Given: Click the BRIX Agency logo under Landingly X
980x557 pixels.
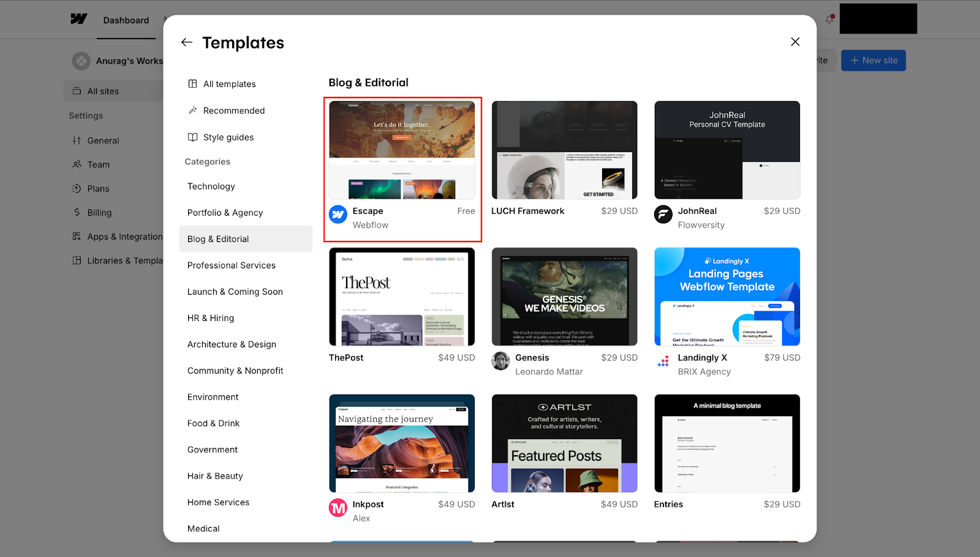Looking at the screenshot, I should [663, 361].
